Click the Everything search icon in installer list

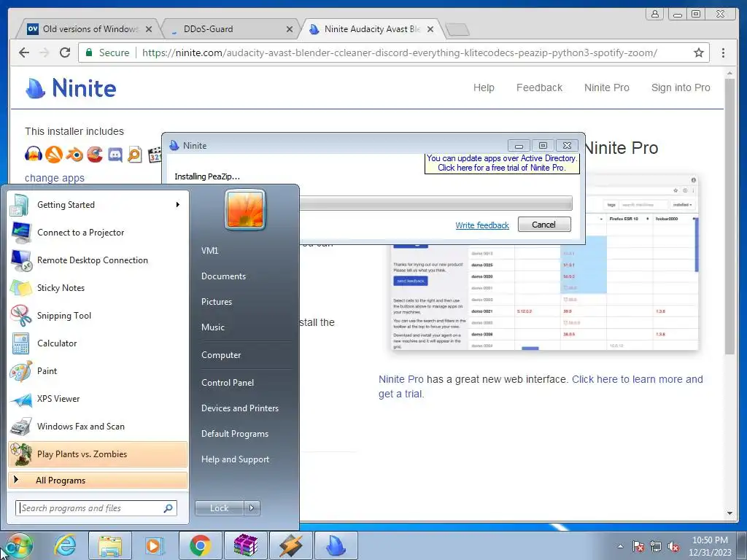point(135,155)
